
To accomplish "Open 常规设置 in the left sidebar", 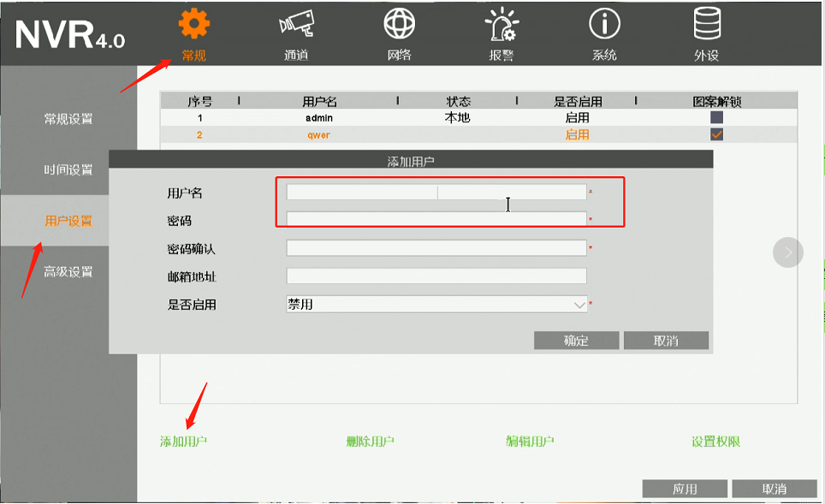I will [x=68, y=119].
